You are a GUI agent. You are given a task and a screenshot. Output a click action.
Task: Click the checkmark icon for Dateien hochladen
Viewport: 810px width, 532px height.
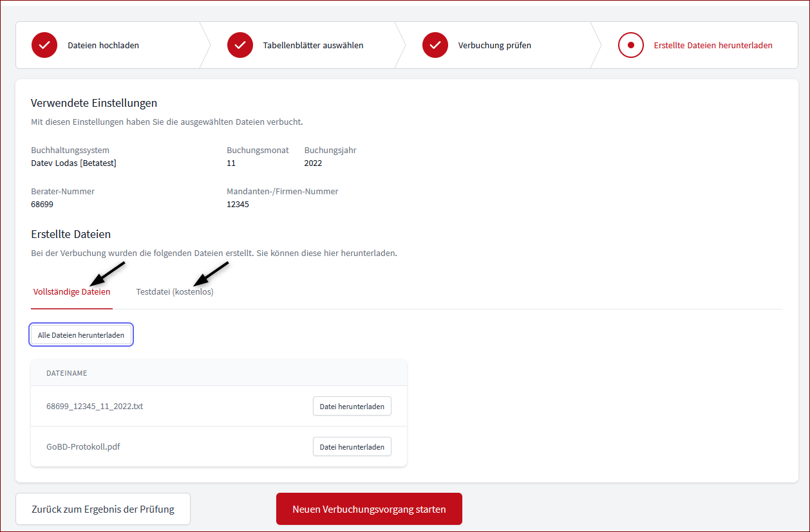coord(44,45)
